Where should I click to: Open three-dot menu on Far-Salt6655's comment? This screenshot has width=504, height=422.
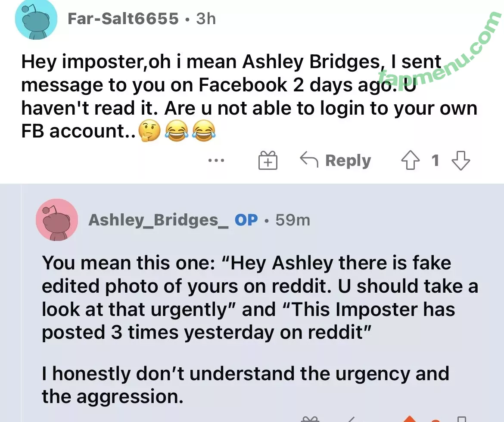point(216,161)
